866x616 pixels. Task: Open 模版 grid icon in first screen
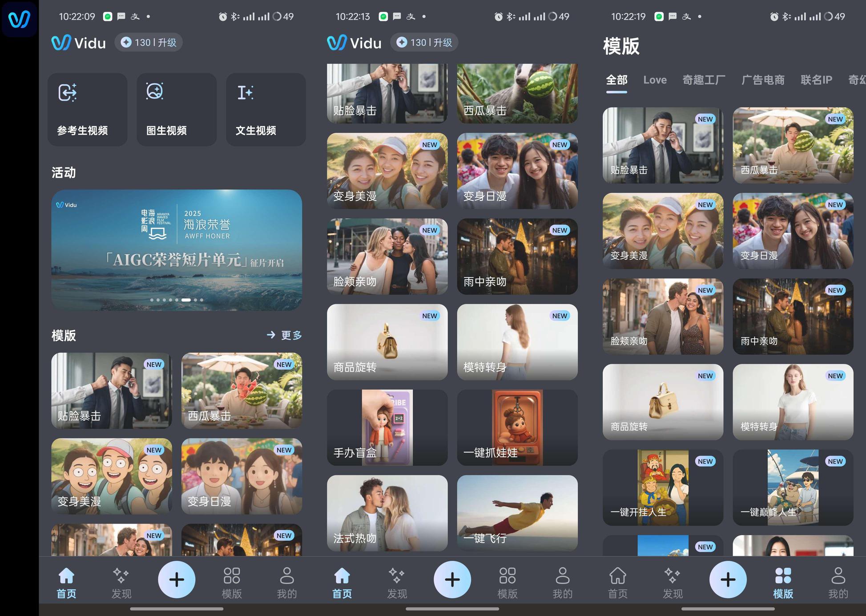(x=231, y=583)
